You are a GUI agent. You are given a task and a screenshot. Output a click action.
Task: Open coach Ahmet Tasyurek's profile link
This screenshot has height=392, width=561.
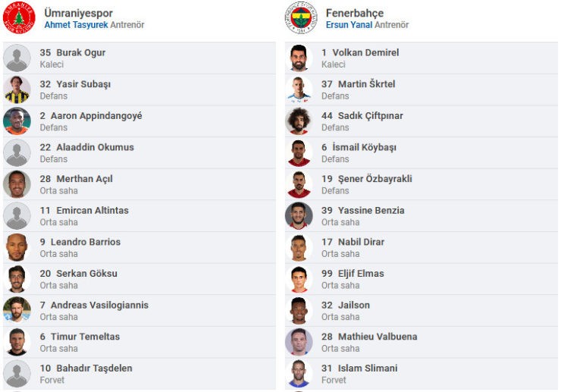pos(77,25)
